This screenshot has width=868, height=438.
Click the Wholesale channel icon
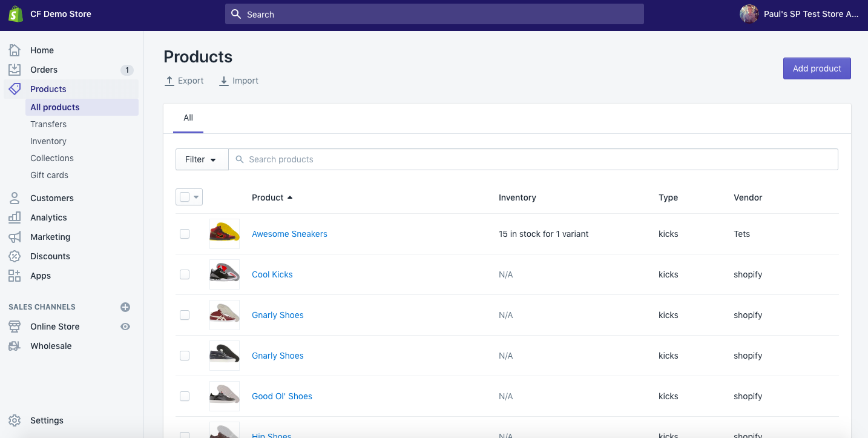click(15, 346)
